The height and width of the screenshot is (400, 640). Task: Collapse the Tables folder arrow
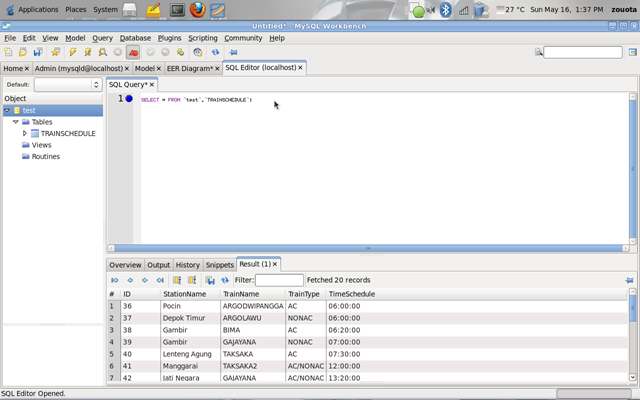point(16,122)
